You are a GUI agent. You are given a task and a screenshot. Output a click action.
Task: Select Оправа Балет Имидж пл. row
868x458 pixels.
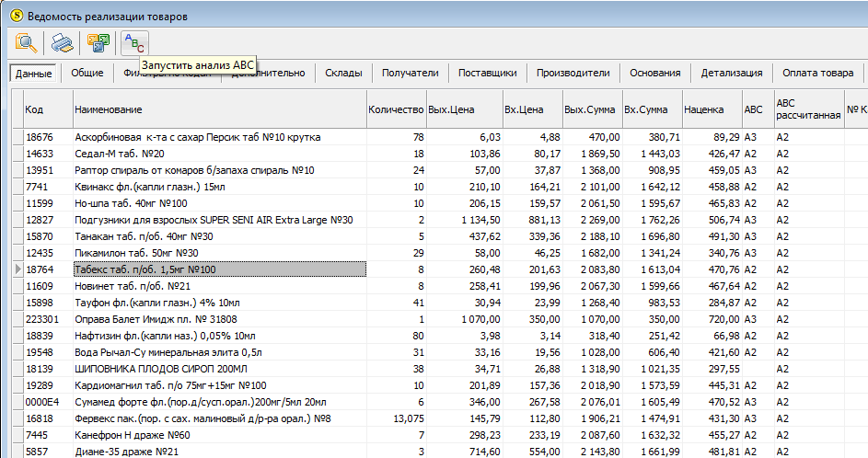pos(440,319)
